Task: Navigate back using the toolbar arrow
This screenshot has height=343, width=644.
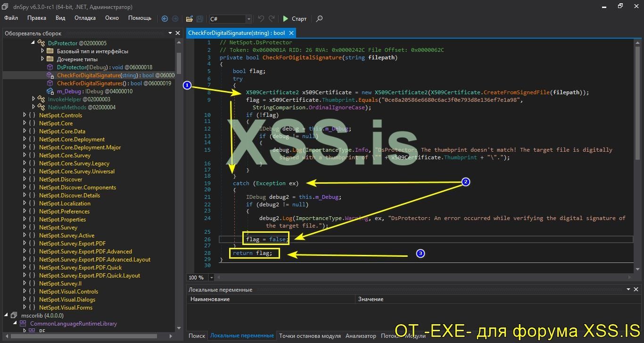Action: click(x=165, y=19)
